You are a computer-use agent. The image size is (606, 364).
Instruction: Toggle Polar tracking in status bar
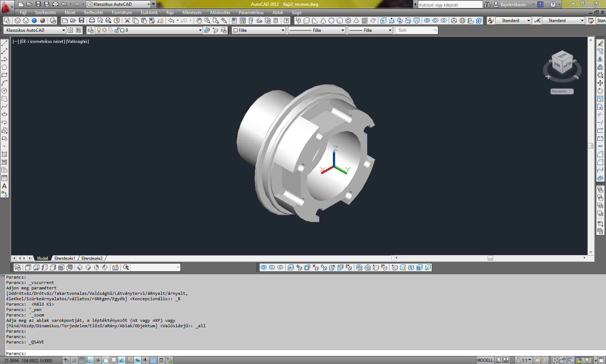pos(98,360)
